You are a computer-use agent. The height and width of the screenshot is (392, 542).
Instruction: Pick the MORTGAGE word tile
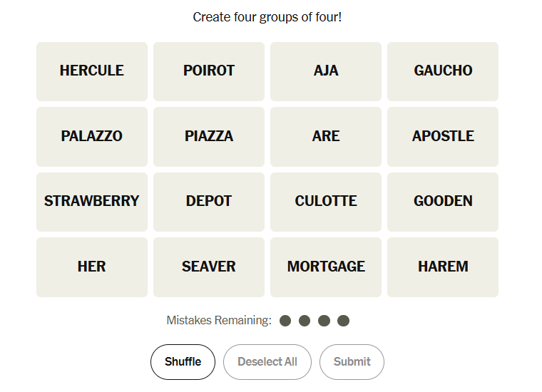point(326,267)
